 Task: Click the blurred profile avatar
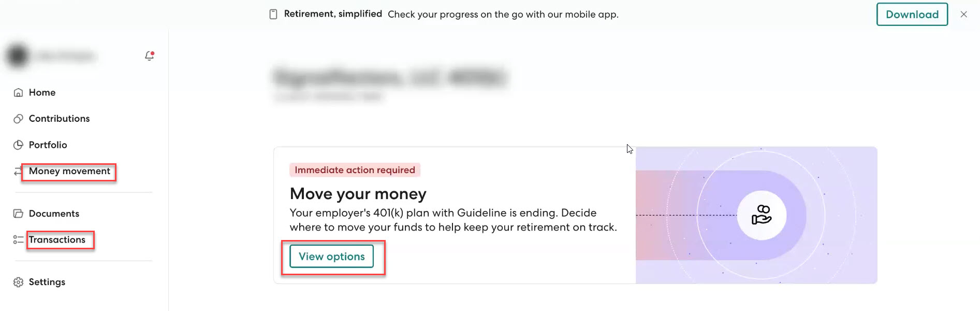pyautogui.click(x=18, y=55)
